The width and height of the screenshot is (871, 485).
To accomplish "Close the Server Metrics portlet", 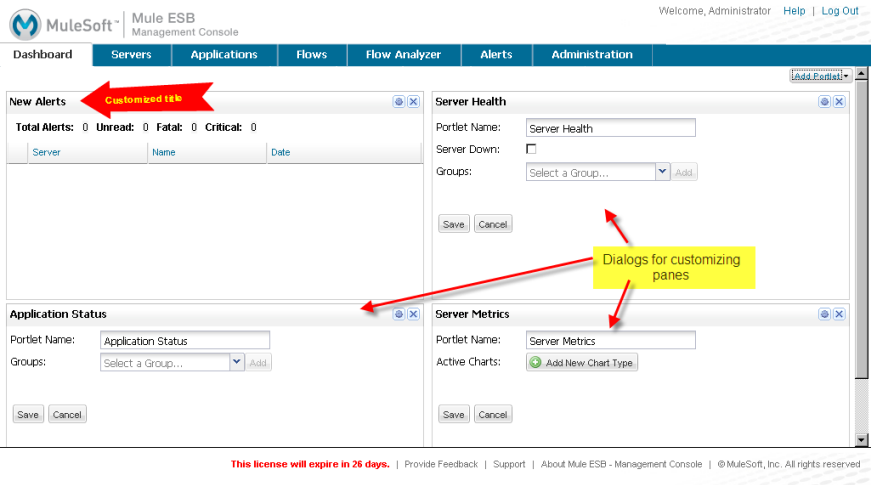I will coord(839,314).
